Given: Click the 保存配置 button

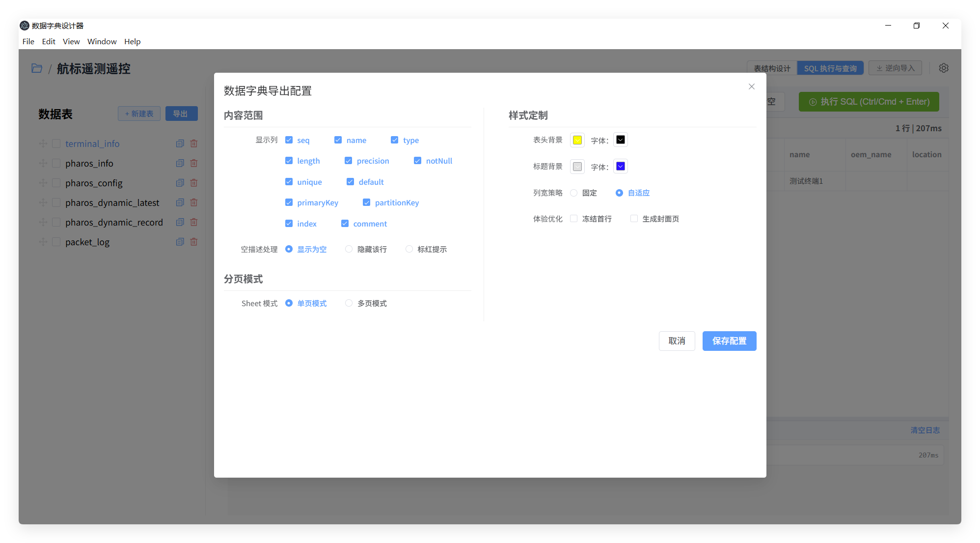Looking at the screenshot, I should pos(729,341).
